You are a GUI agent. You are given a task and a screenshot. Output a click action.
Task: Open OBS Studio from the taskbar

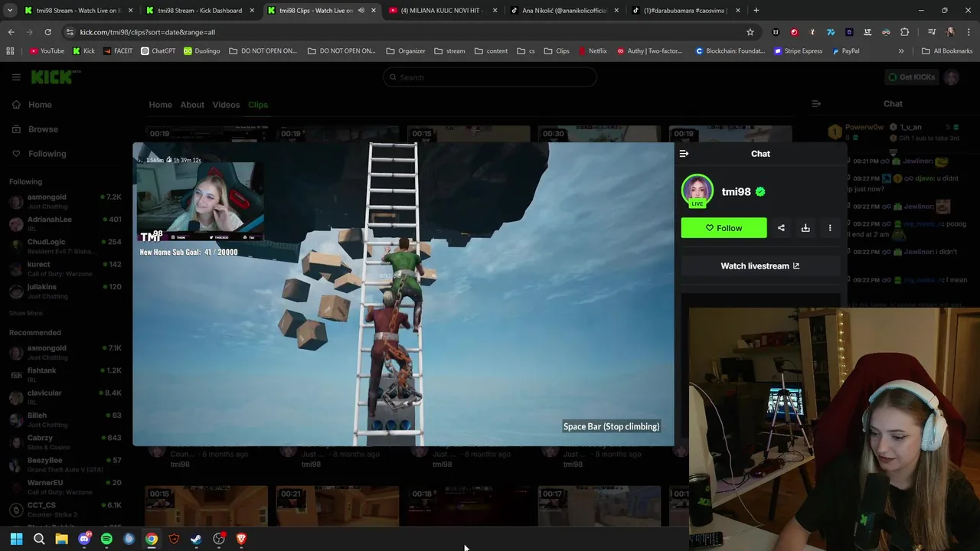tap(219, 540)
